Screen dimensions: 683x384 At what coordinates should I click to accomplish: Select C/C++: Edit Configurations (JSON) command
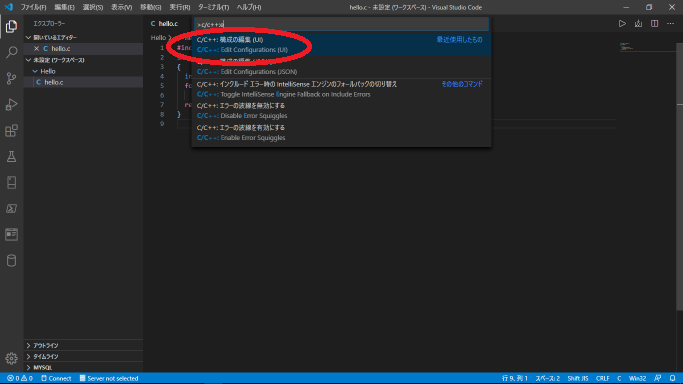(x=342, y=67)
